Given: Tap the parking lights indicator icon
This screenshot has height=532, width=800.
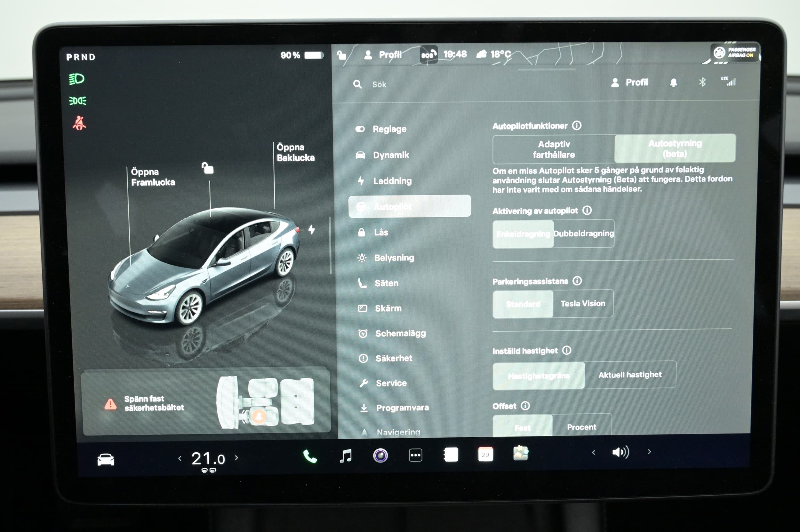Looking at the screenshot, I should tap(77, 101).
